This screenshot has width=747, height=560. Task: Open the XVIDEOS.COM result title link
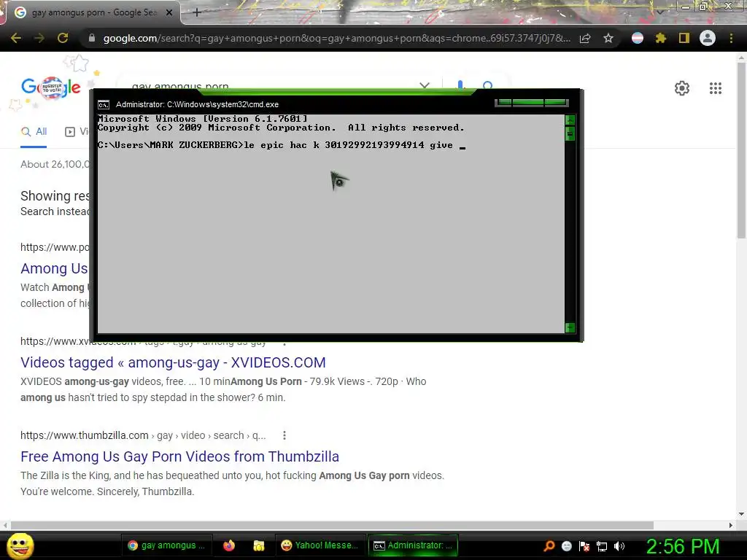(x=173, y=362)
